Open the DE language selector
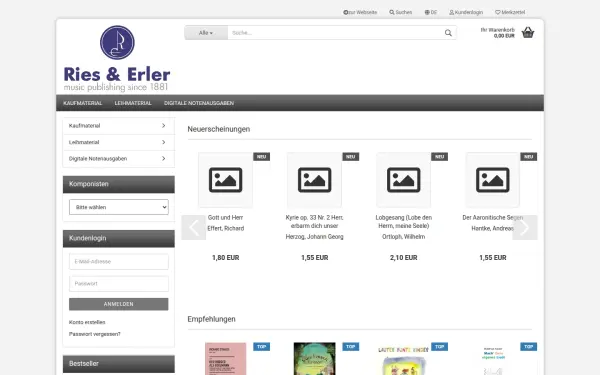This screenshot has height=375, width=600. pos(430,12)
